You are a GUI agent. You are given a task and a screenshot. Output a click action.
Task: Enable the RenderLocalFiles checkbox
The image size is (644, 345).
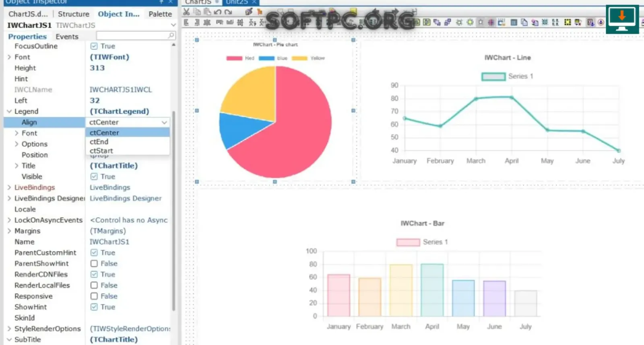click(x=94, y=285)
